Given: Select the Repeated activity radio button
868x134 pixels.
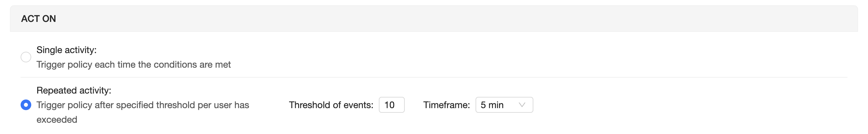Looking at the screenshot, I should (x=26, y=105).
